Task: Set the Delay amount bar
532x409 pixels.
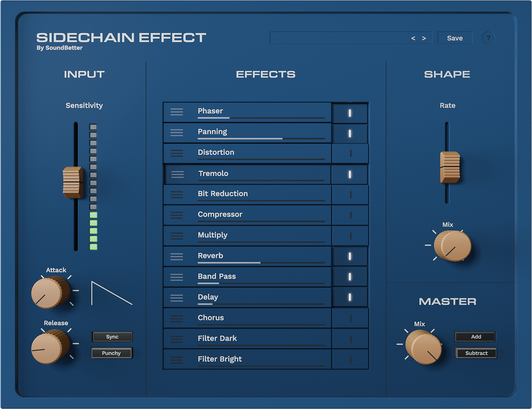Action: click(x=261, y=304)
